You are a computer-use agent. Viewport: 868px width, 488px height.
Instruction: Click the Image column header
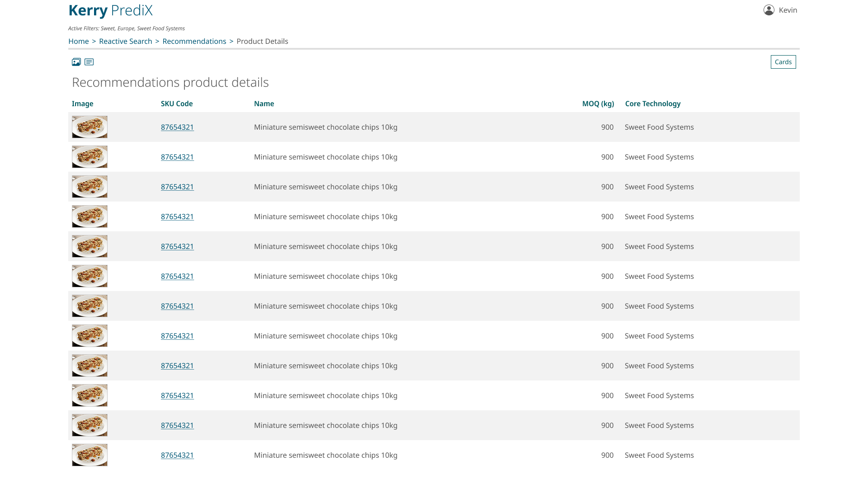[83, 103]
